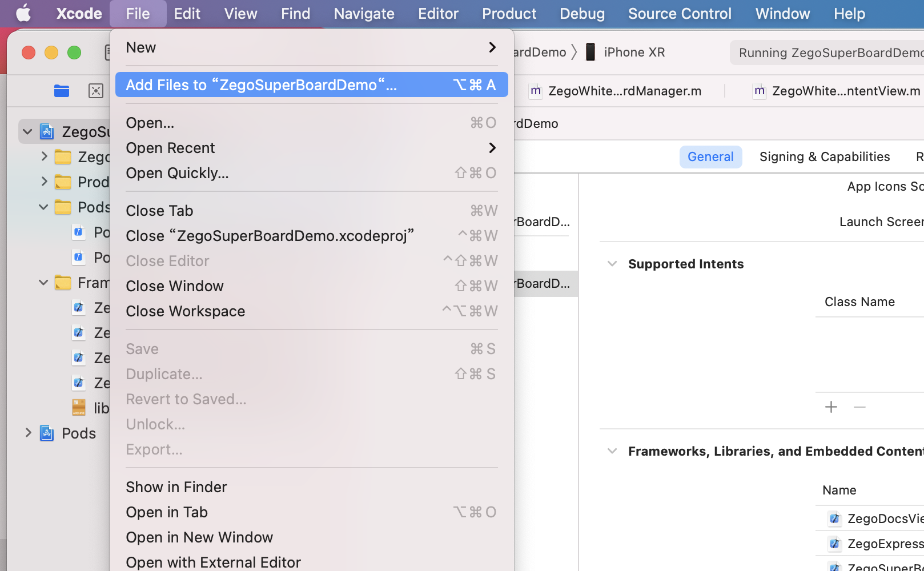Select the ZegoDocsView framework icon
The width and height of the screenshot is (924, 571).
834,518
